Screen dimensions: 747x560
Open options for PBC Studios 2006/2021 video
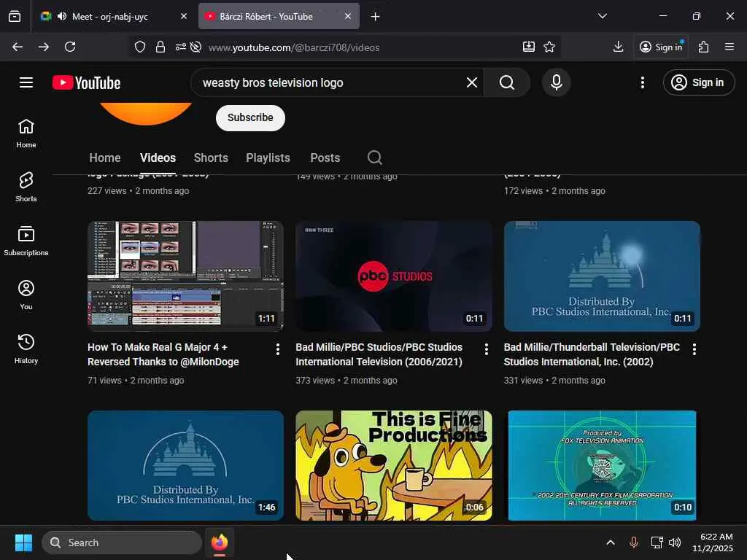tap(486, 349)
